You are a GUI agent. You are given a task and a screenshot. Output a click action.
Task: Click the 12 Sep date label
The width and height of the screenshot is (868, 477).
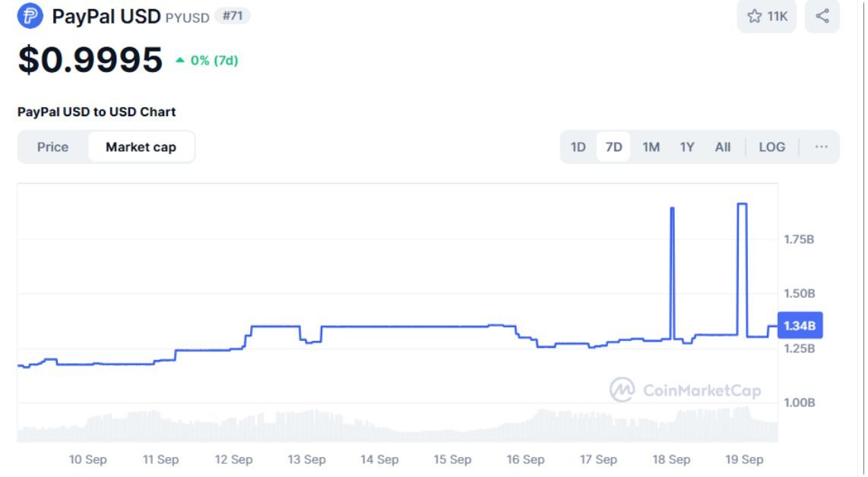click(x=233, y=460)
